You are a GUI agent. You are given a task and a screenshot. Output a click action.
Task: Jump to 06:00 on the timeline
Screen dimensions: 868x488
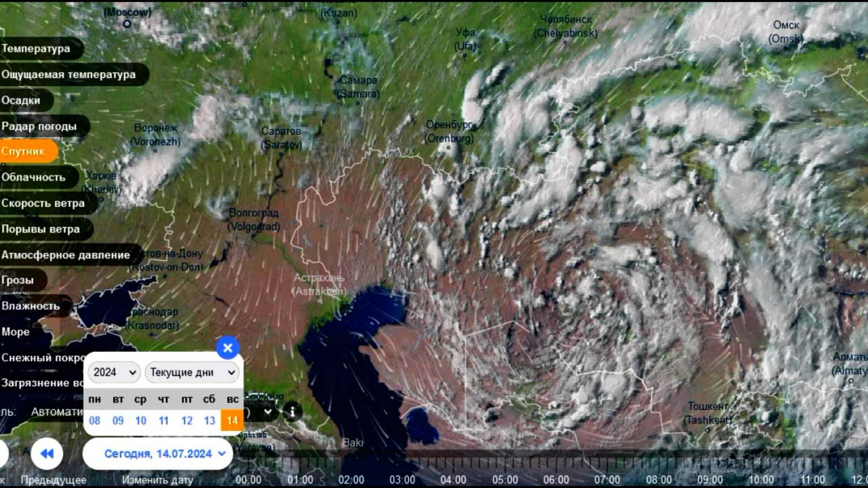coord(556,479)
